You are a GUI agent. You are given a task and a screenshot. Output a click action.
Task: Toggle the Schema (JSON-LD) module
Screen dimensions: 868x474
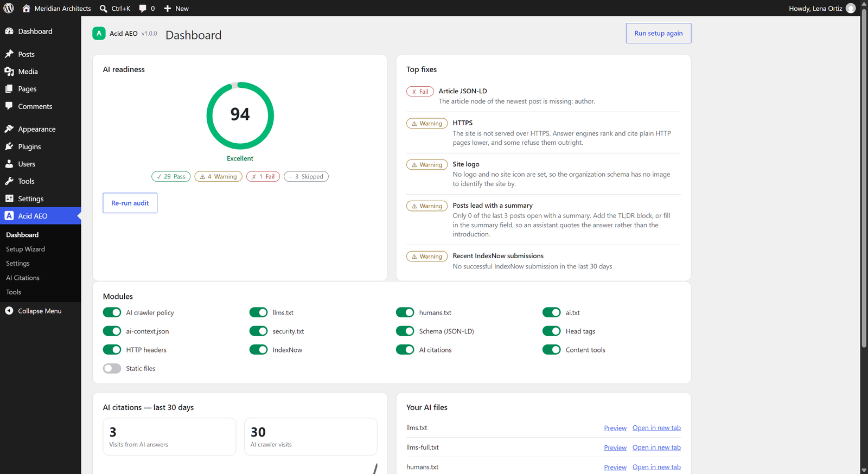coord(405,331)
